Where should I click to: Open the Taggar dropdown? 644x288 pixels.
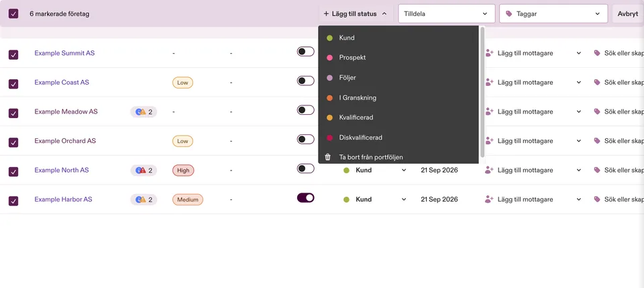[x=553, y=13]
